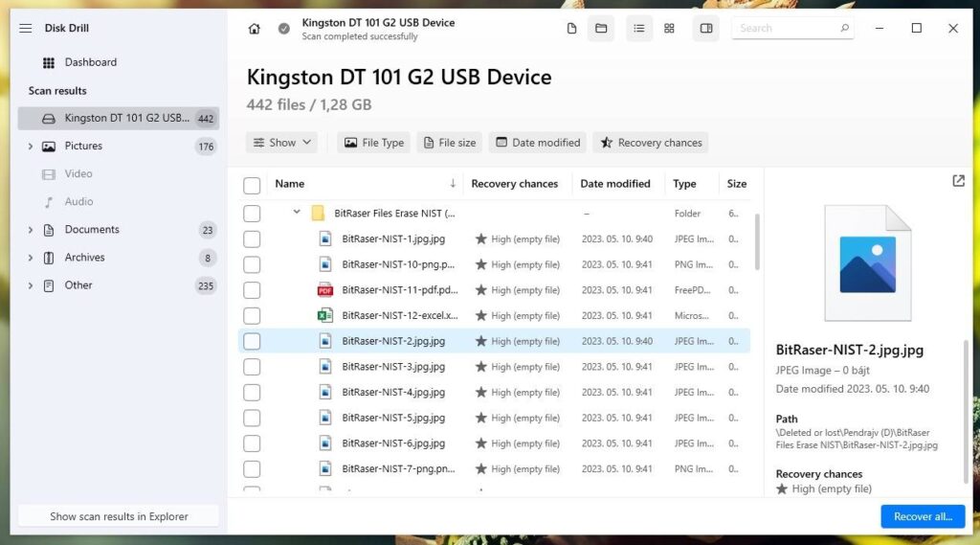Check the box for BitRaser-NIST-2.jpg.jpg
Image resolution: width=980 pixels, height=545 pixels.
coord(252,341)
